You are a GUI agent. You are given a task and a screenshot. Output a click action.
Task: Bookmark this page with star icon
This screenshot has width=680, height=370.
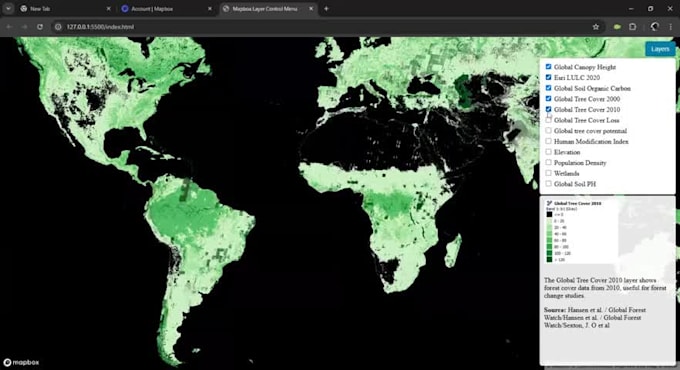[596, 27]
